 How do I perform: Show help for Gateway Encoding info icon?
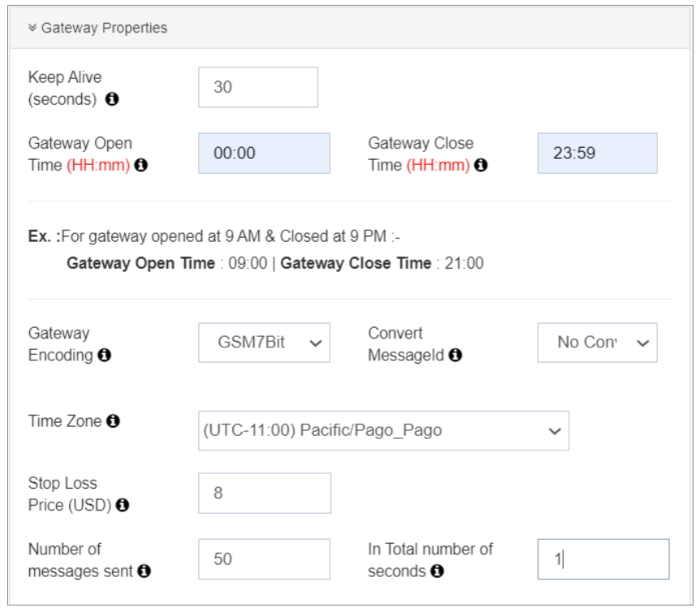[104, 356]
